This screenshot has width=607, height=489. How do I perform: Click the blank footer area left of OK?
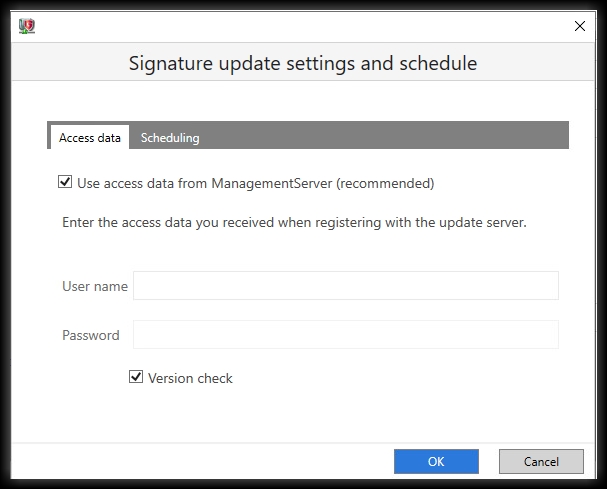point(201,461)
